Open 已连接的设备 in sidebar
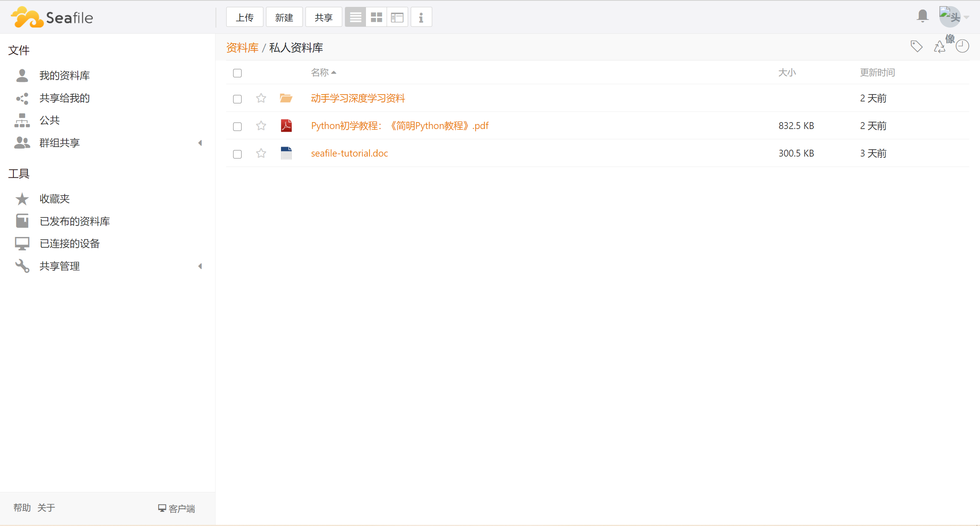 pos(70,243)
